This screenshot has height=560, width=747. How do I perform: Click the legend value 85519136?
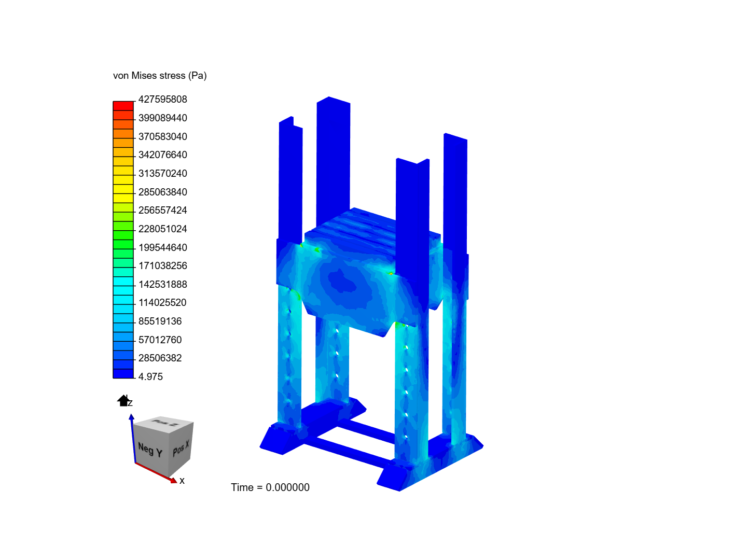pyautogui.click(x=160, y=321)
